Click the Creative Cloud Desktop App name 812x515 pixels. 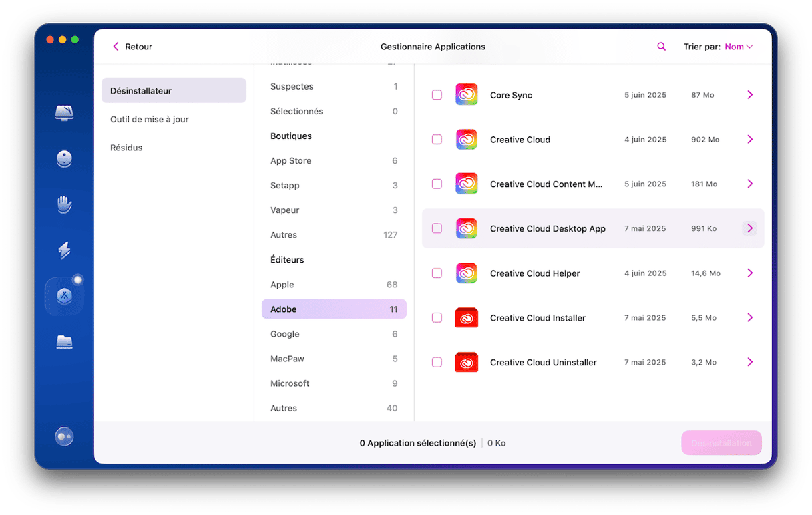tap(548, 228)
